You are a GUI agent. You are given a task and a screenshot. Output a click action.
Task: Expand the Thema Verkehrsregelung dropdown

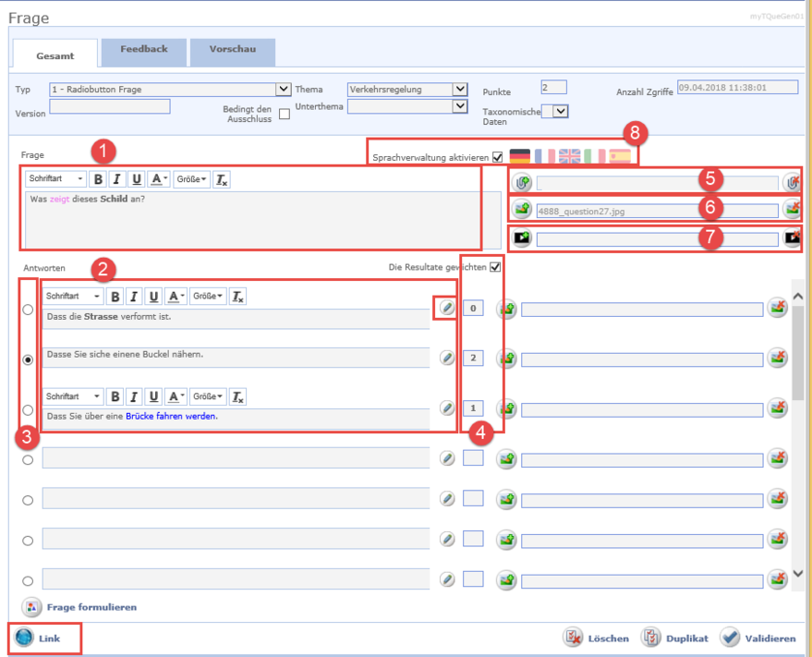(460, 90)
